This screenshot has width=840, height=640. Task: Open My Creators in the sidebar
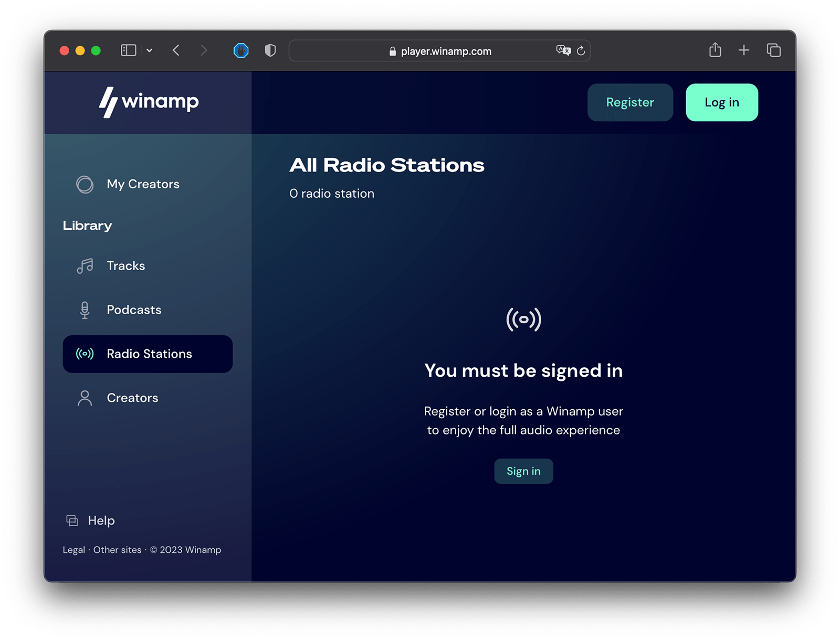[x=148, y=184]
